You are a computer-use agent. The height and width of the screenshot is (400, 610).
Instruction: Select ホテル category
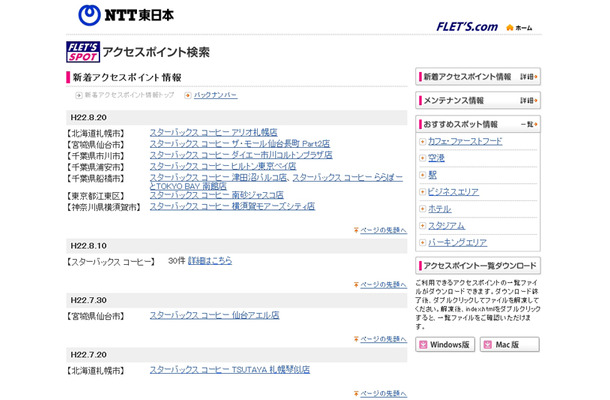tap(440, 209)
